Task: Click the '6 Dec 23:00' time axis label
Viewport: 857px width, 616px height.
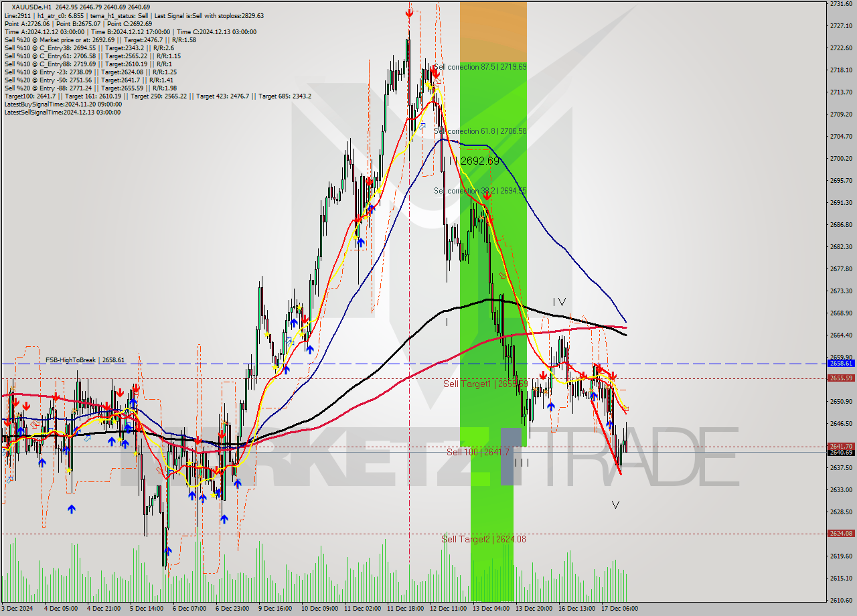Action: click(232, 609)
